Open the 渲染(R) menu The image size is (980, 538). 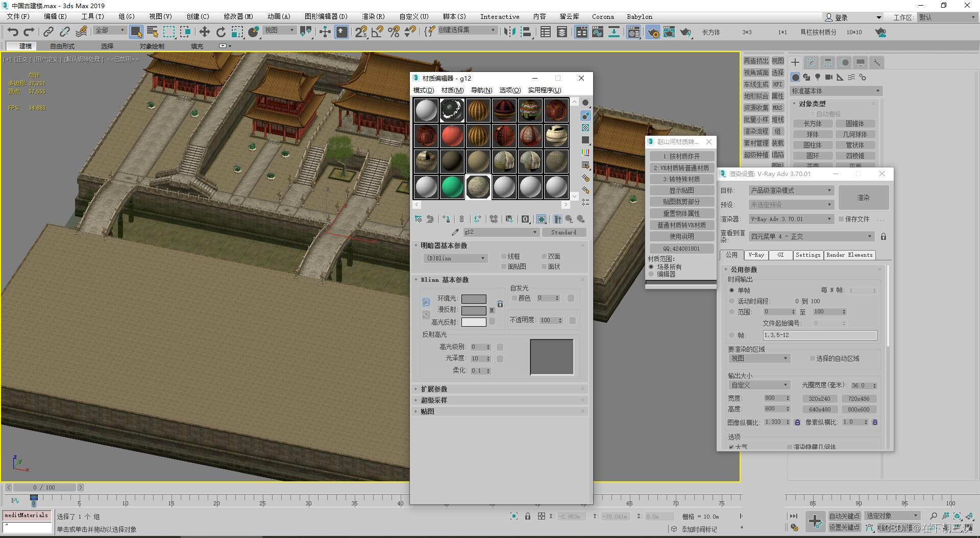point(373,16)
